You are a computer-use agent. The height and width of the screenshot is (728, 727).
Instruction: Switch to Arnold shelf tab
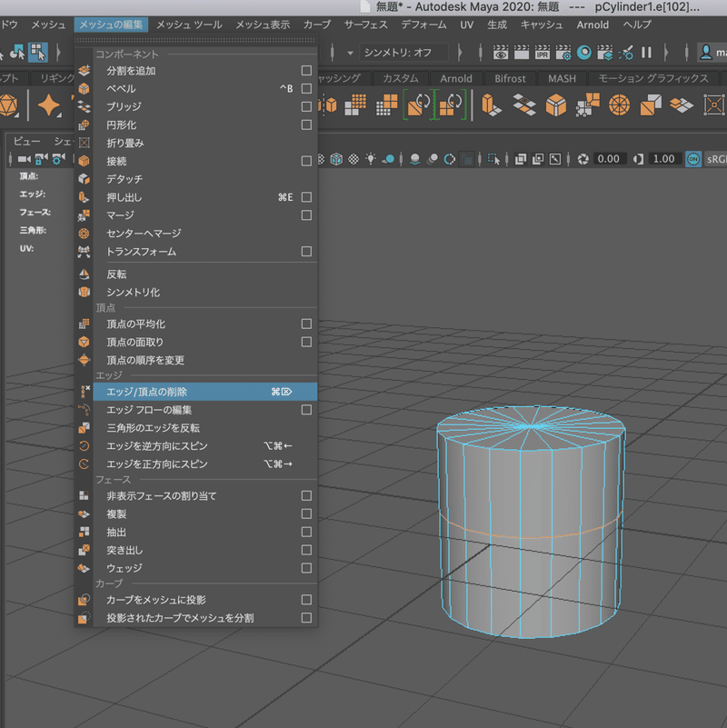click(456, 78)
